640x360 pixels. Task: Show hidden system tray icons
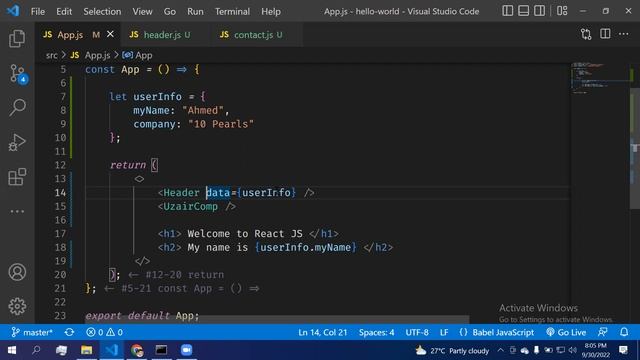pos(500,350)
